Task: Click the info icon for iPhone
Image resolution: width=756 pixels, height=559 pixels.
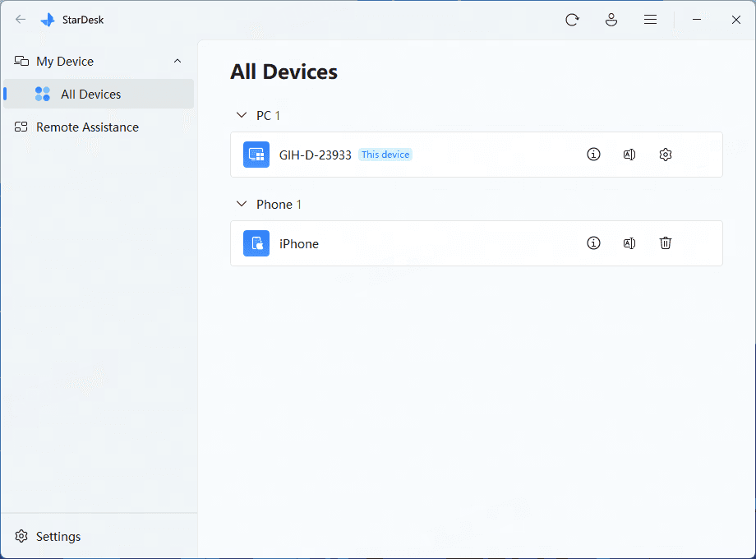Action: point(593,243)
